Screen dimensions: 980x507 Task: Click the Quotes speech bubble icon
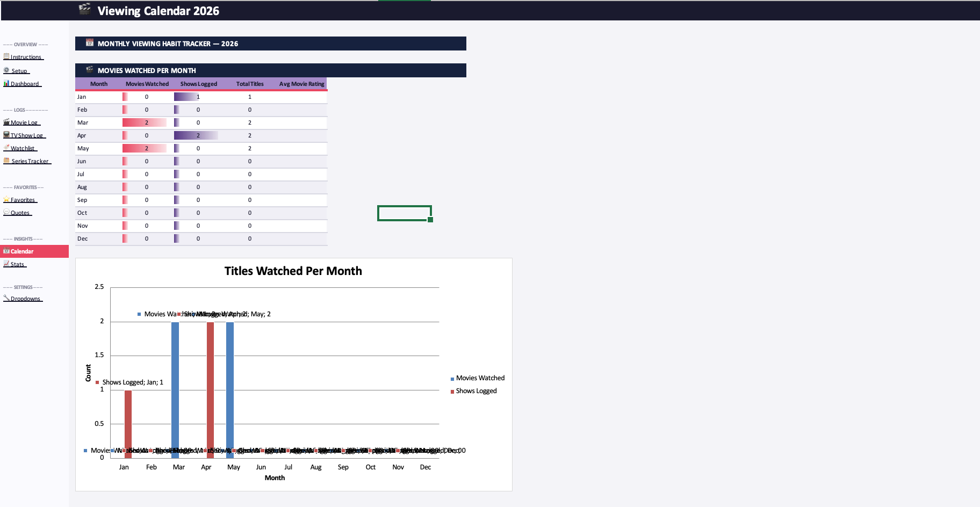(6, 212)
